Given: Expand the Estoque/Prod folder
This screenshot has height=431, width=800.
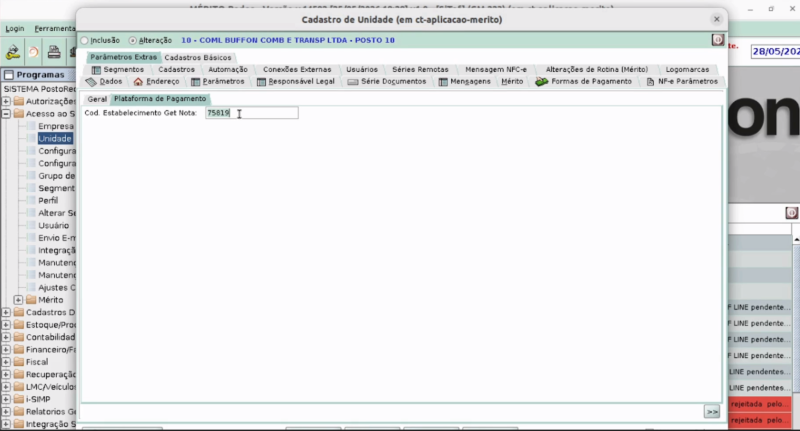Looking at the screenshot, I should (x=6, y=324).
